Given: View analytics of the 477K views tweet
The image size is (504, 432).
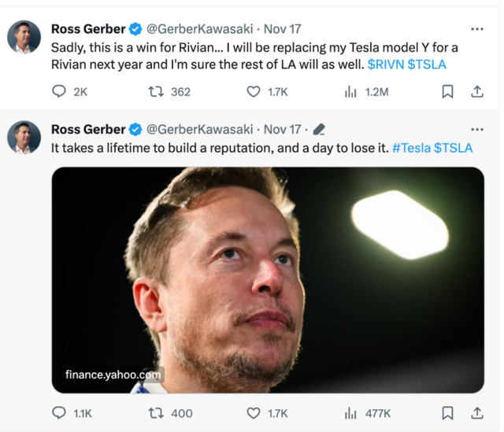Looking at the screenshot, I should [x=351, y=412].
